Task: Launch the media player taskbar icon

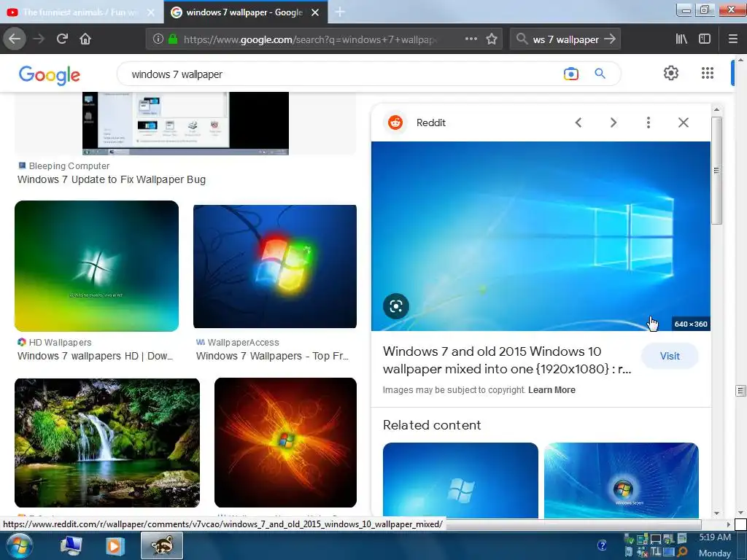Action: [115, 545]
